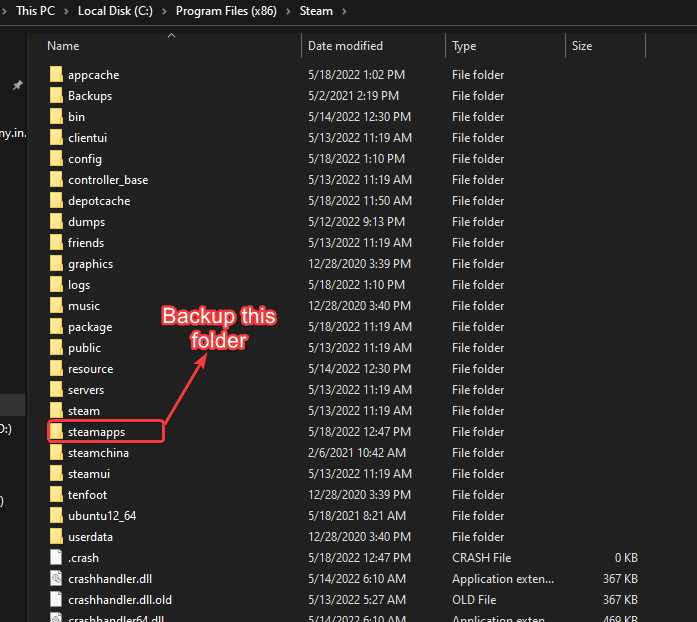Viewport: 697px width, 622px height.
Task: Click date 5/12/2022 9:13 PM
Action: point(357,221)
